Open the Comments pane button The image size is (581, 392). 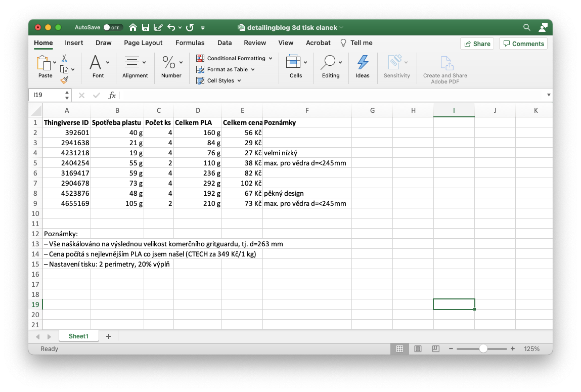pyautogui.click(x=523, y=43)
